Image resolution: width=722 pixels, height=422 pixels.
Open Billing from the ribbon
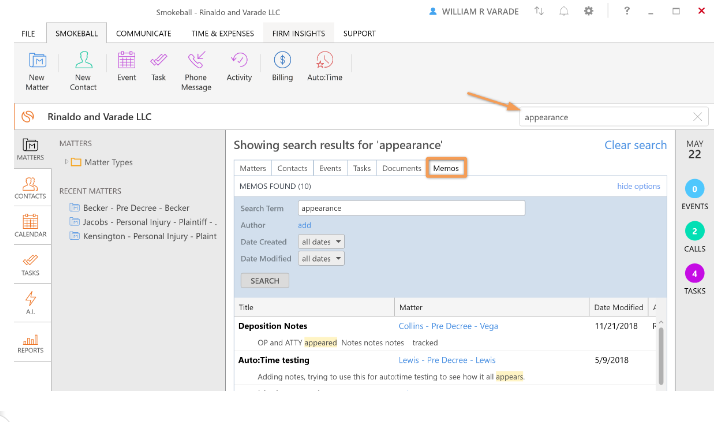pos(282,66)
